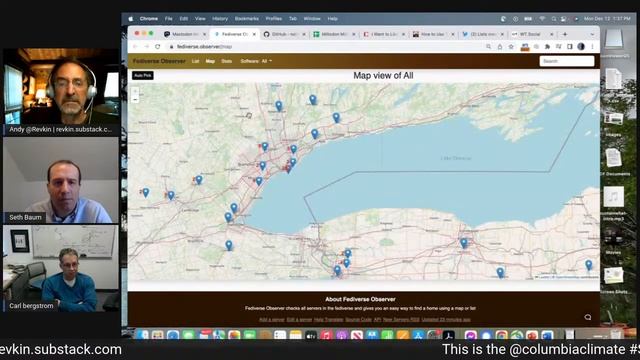The height and width of the screenshot is (360, 640).
Task: Reload the Fediverse Observer page
Action: pyautogui.click(x=158, y=47)
